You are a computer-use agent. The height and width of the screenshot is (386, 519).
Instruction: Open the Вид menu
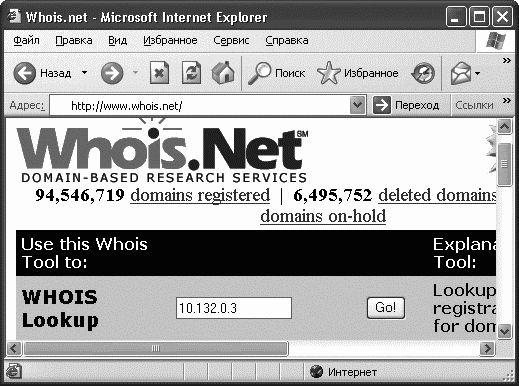pos(118,41)
